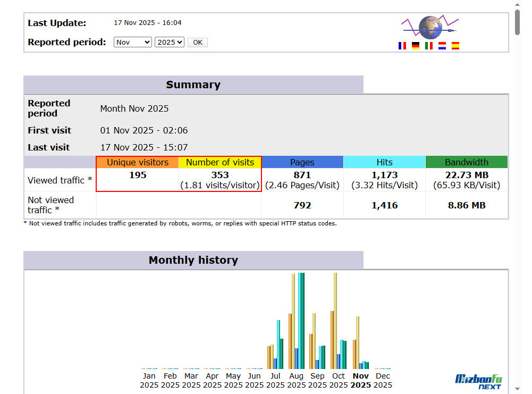Viewport: 532px width, 394px height.
Task: Select the Italian flag language icon
Action: [428, 46]
